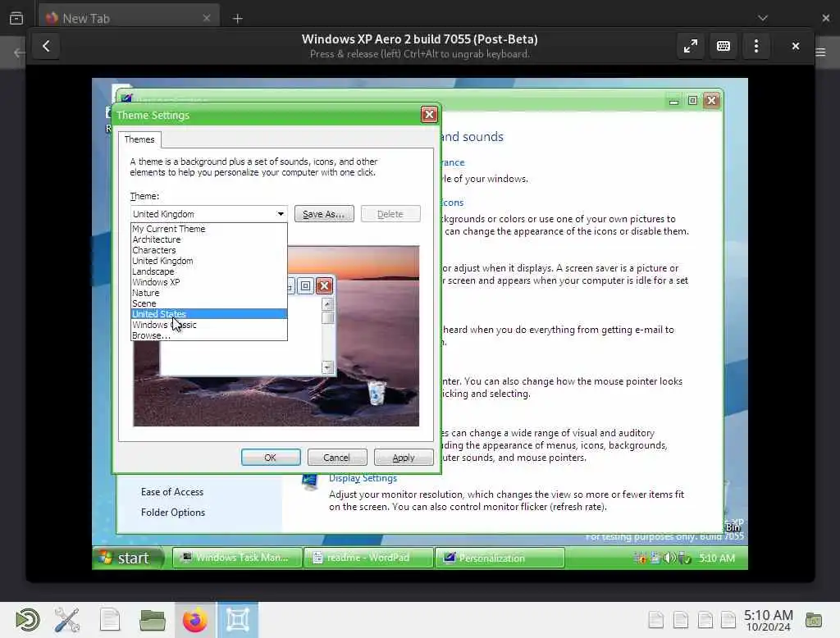
Task: Cancel the Theme Settings dialog
Action: coord(337,458)
